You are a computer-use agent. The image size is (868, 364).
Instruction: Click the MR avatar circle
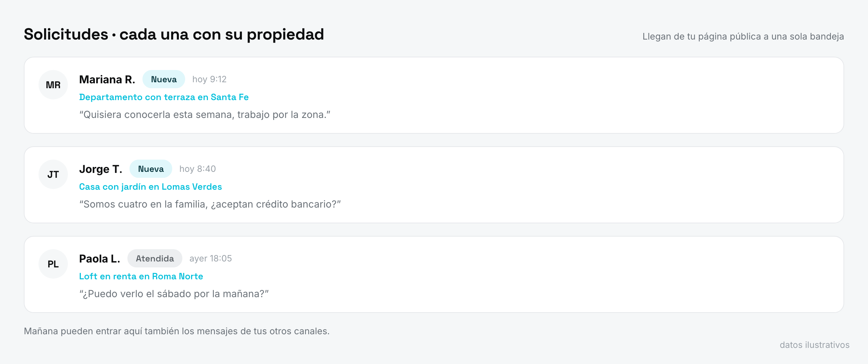53,85
